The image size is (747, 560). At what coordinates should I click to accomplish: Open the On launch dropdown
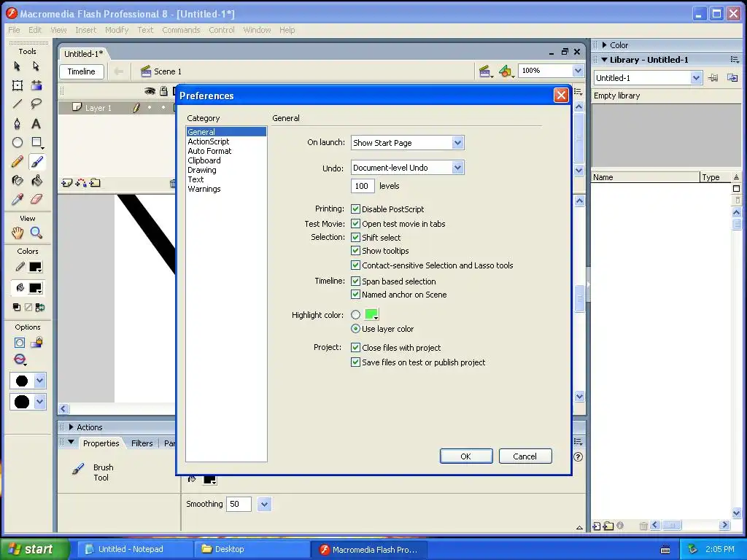(x=457, y=142)
